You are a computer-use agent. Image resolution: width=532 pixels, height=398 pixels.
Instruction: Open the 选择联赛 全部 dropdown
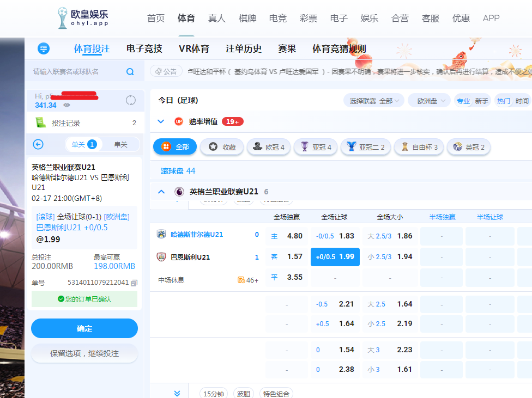tap(376, 101)
